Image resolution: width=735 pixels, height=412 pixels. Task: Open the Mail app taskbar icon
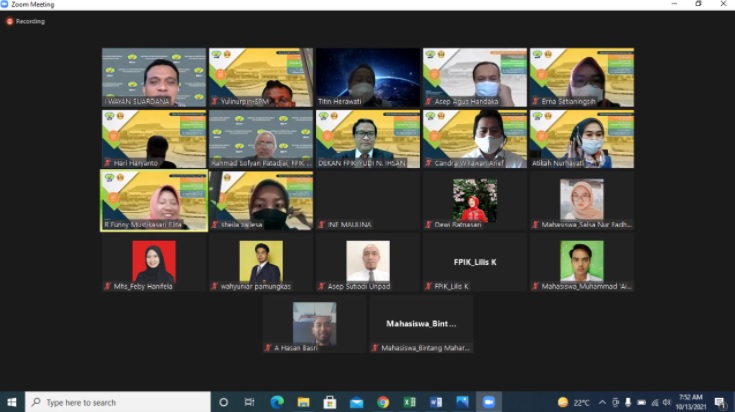(356, 402)
